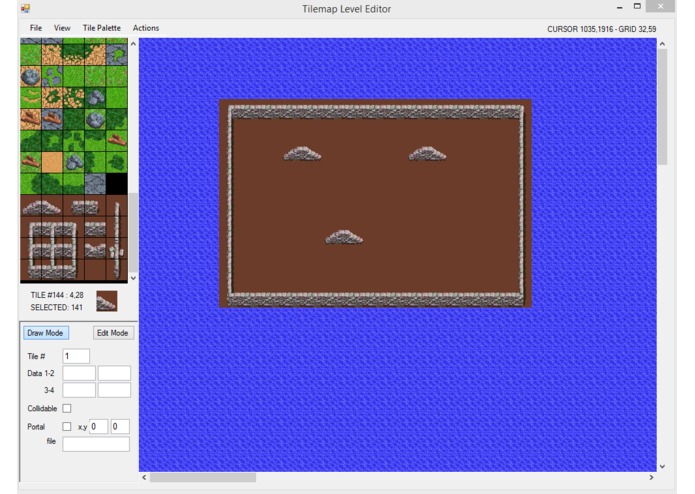Click the map horizontal scrollbar thumb
The width and height of the screenshot is (695, 494).
(203, 477)
